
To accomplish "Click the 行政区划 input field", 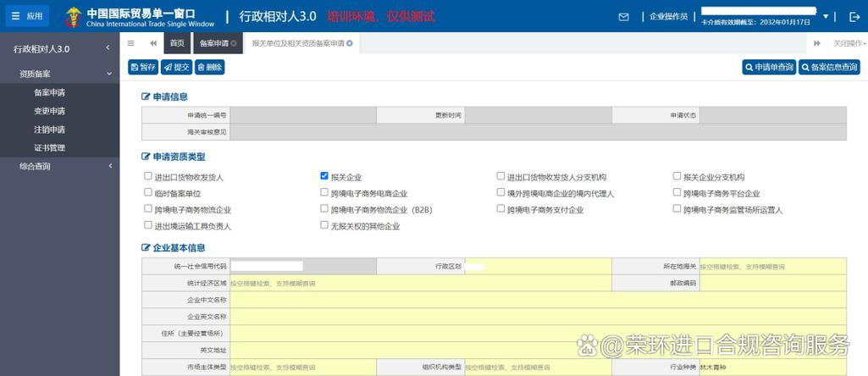I will [x=538, y=267].
